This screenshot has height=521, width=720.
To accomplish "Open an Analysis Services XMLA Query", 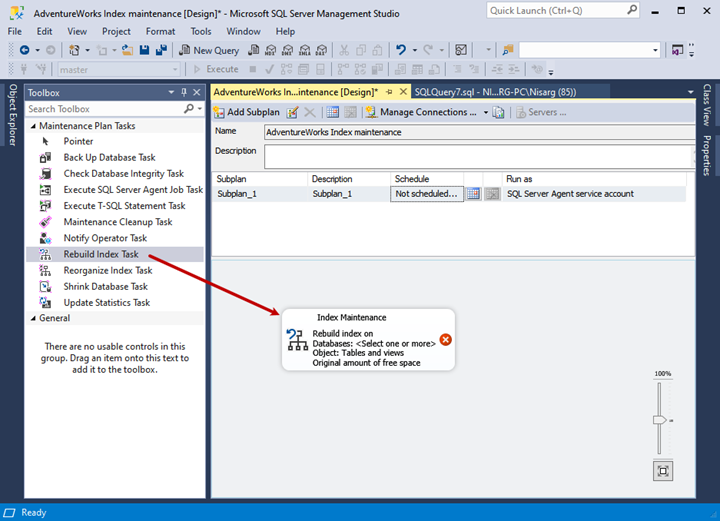I will point(304,50).
